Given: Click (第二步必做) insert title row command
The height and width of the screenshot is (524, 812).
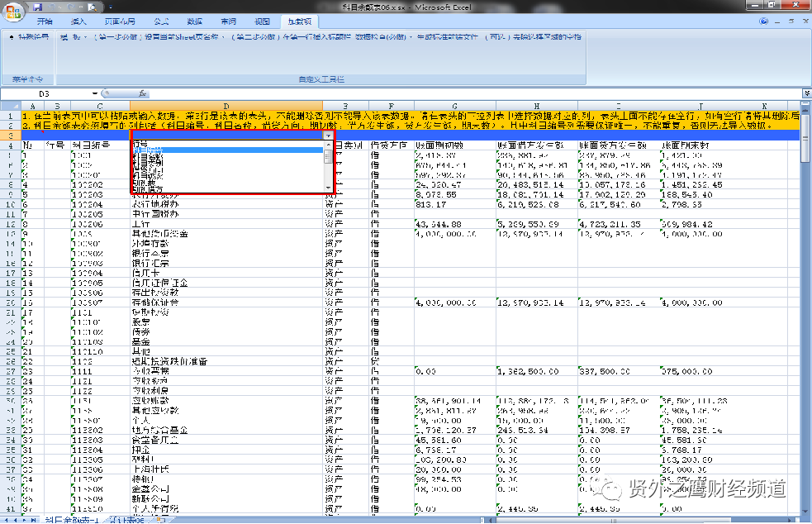Looking at the screenshot, I should (x=291, y=37).
